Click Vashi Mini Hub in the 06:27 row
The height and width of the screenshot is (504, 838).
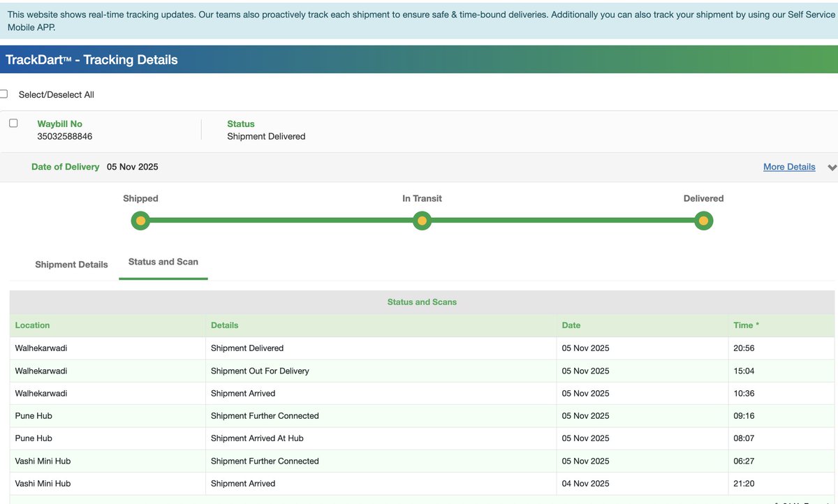pyautogui.click(x=43, y=461)
